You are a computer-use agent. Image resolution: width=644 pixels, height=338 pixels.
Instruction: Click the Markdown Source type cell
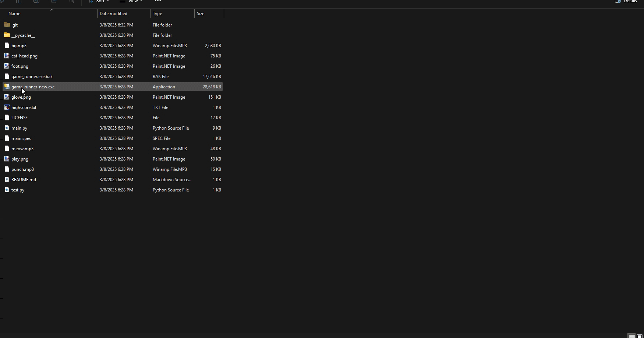tap(172, 180)
